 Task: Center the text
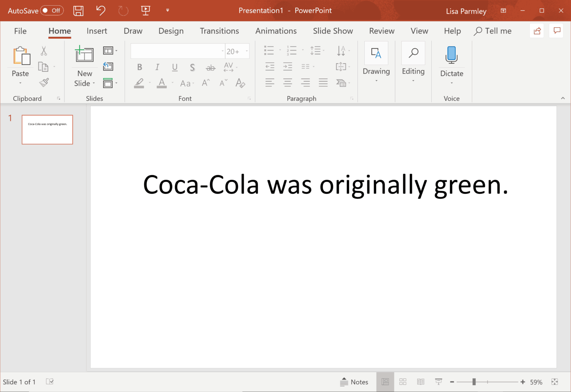coord(288,83)
